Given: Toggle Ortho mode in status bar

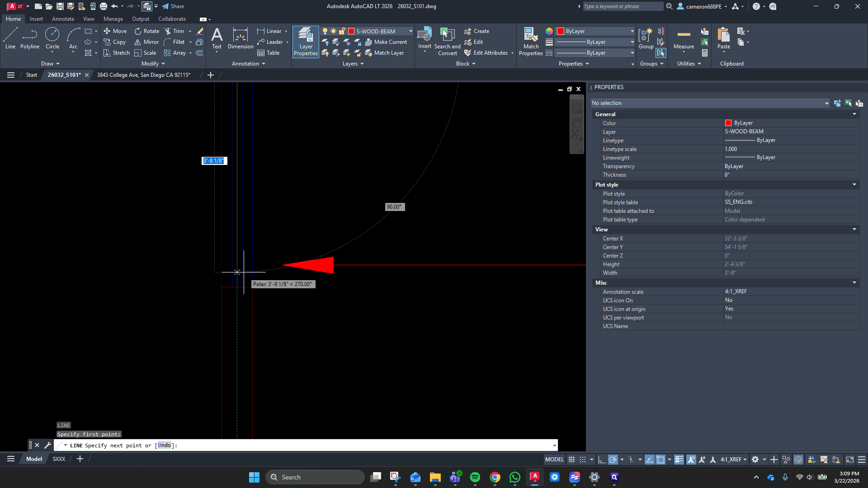Looking at the screenshot, I should 602,460.
